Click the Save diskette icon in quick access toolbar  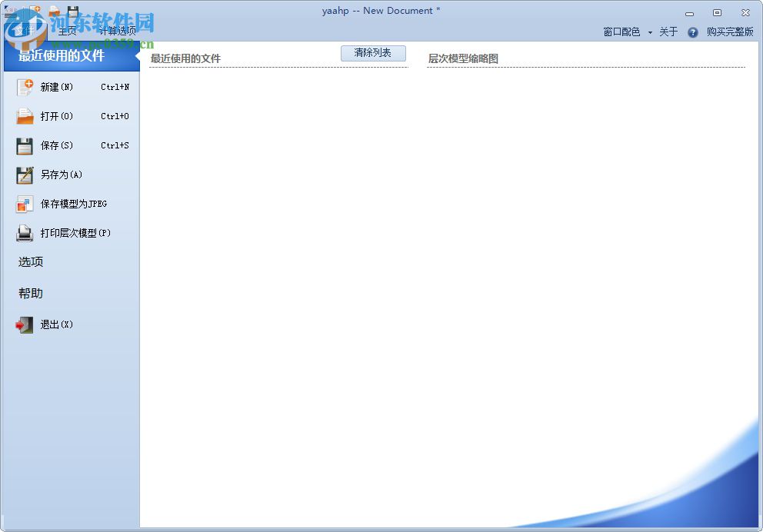[x=73, y=10]
